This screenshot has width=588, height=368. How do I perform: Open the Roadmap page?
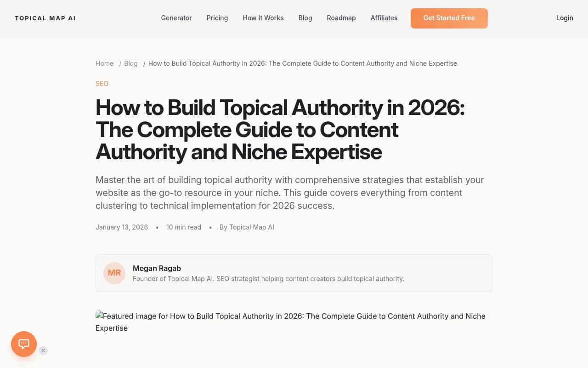coord(341,18)
